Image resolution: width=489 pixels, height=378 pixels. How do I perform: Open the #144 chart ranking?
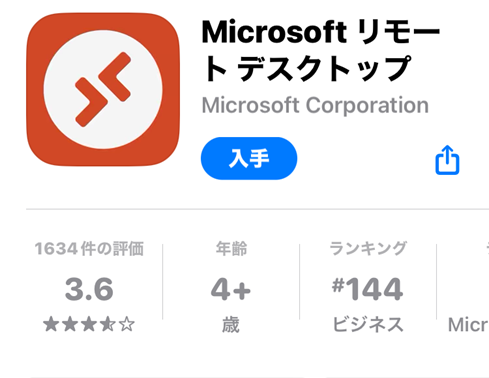point(368,289)
